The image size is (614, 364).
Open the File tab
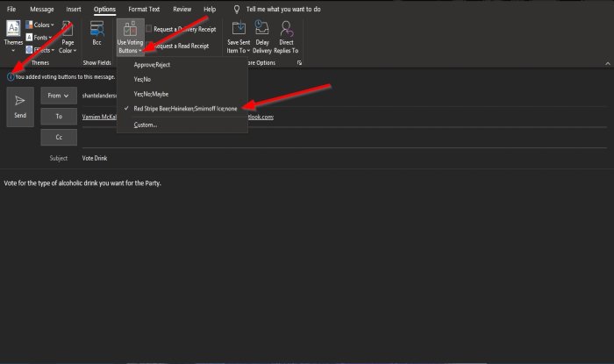(11, 9)
